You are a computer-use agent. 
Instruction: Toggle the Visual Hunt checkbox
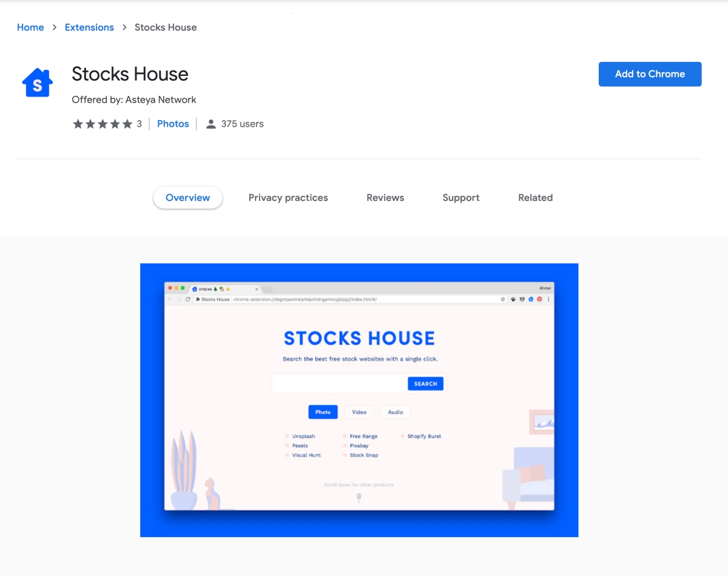click(x=288, y=455)
